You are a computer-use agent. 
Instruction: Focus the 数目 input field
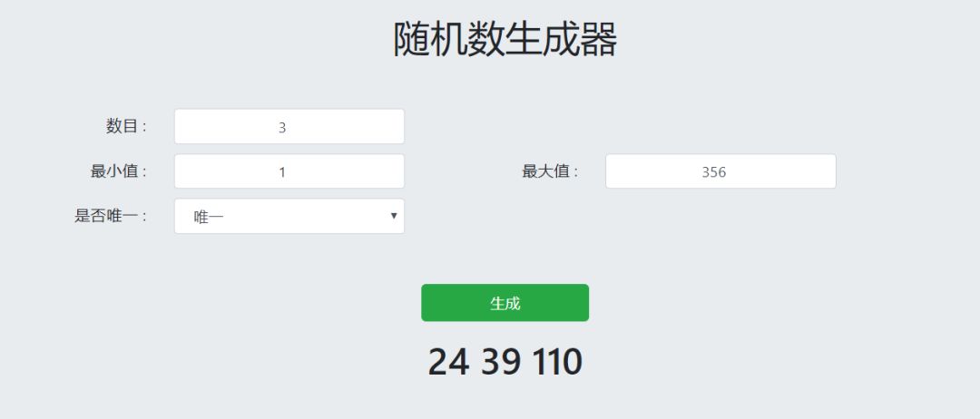(x=289, y=127)
